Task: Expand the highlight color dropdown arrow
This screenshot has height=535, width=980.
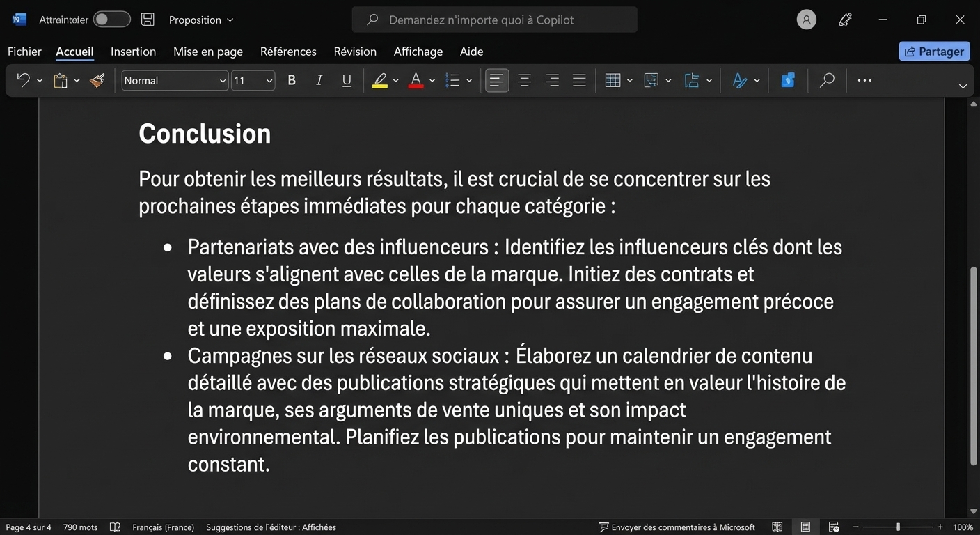Action: pos(395,81)
